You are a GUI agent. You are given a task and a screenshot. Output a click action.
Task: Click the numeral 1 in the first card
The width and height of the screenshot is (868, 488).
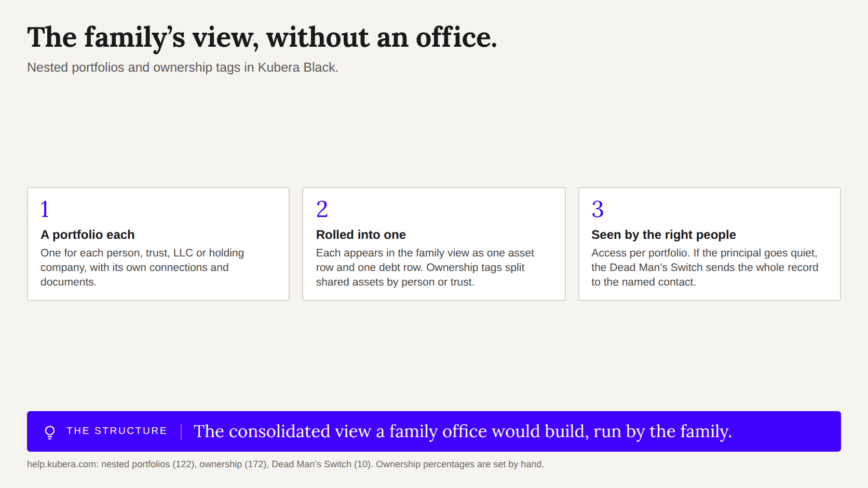45,209
